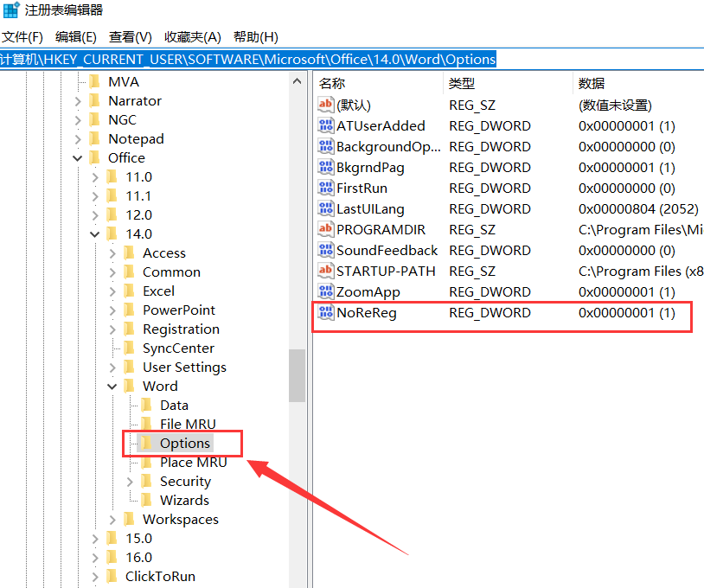This screenshot has height=588, width=704.
Task: Open the 文件(F) menu
Action: tap(22, 37)
